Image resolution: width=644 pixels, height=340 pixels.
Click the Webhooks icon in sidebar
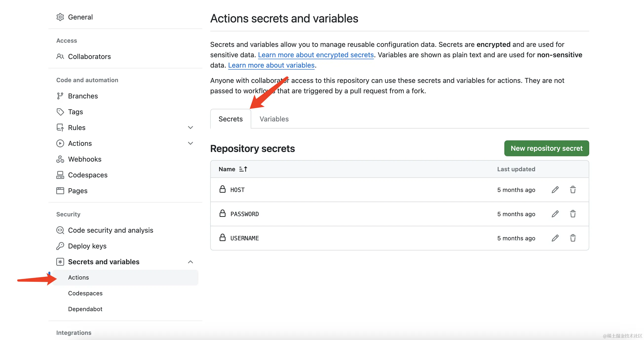60,159
